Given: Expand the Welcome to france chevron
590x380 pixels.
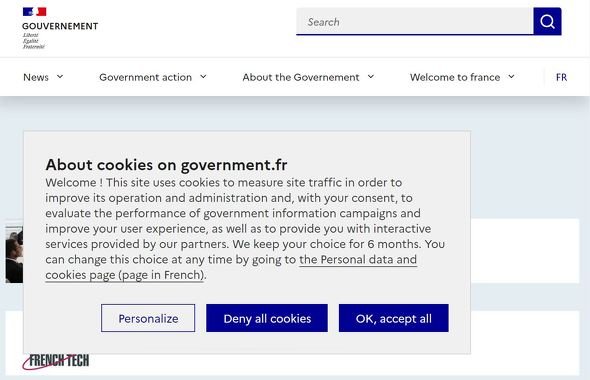Looking at the screenshot, I should (x=511, y=77).
